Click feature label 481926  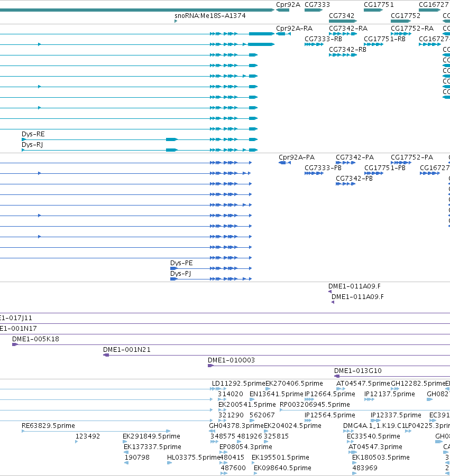click(x=250, y=436)
